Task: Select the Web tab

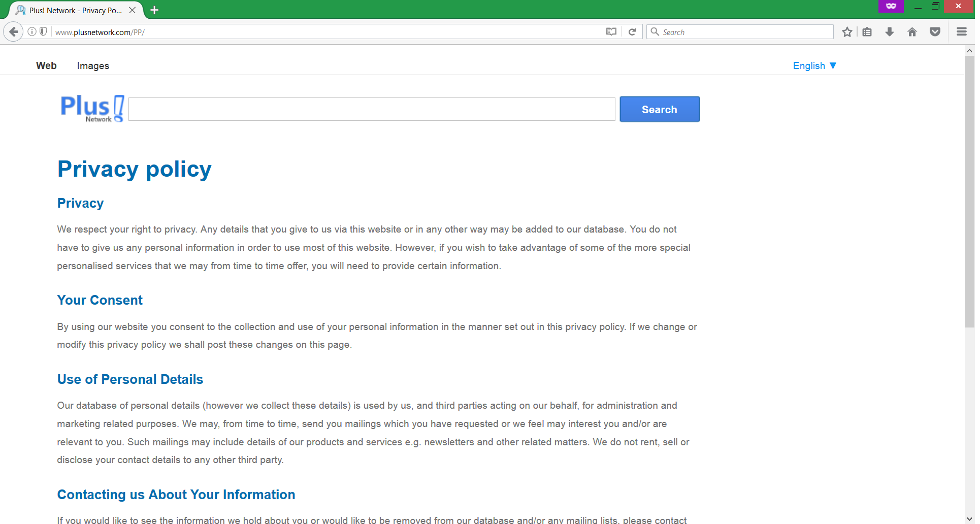Action: pyautogui.click(x=46, y=66)
